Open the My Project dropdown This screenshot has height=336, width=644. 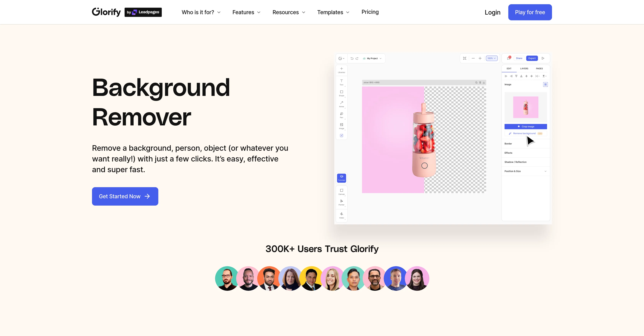pyautogui.click(x=372, y=58)
